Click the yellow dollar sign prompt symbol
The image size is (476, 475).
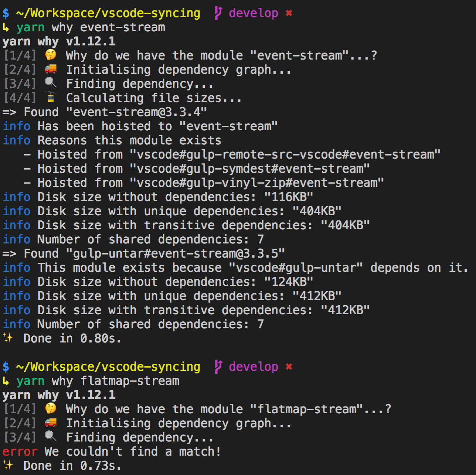(5, 13)
